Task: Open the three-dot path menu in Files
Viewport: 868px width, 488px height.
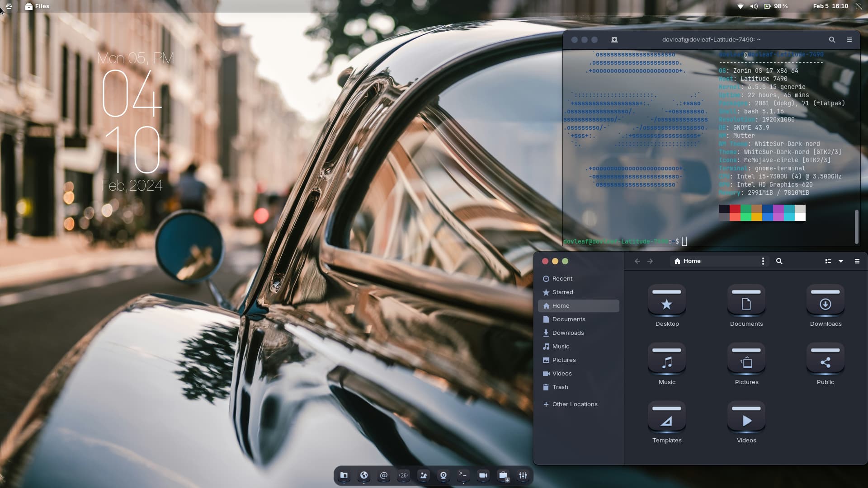Action: [763, 261]
